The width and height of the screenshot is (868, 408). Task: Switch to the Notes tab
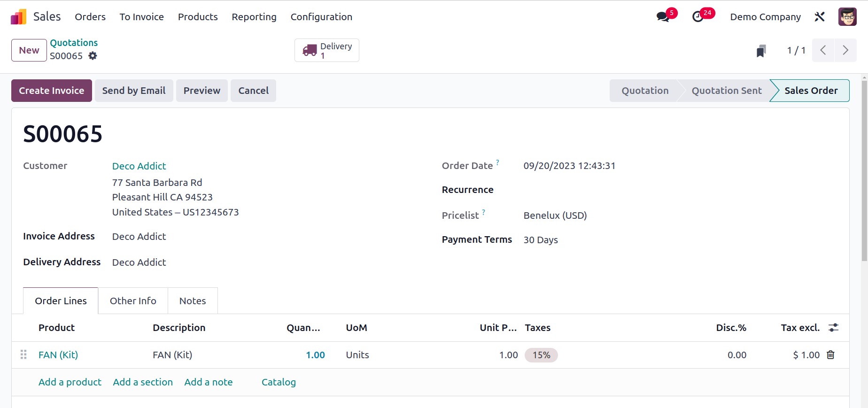193,301
